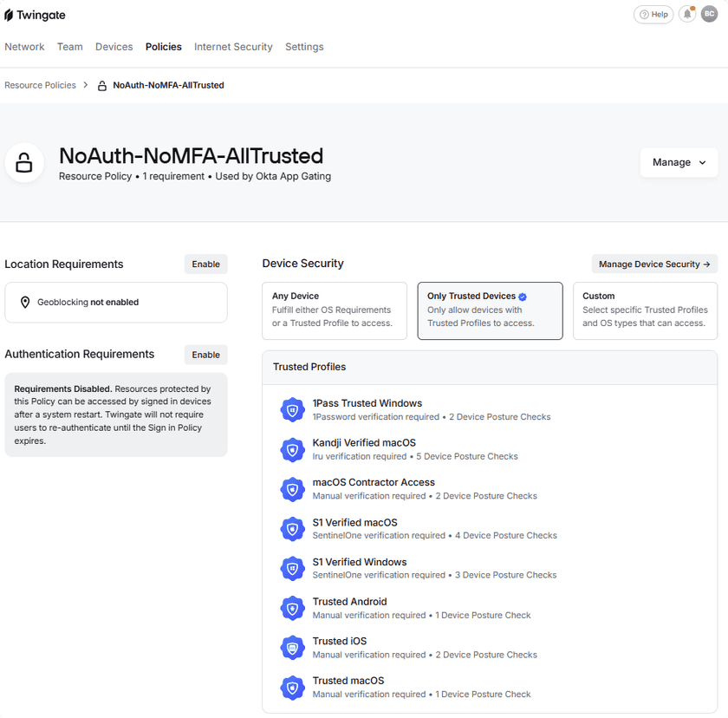Select the Custom device security option
The width and height of the screenshot is (728, 718).
coord(645,310)
